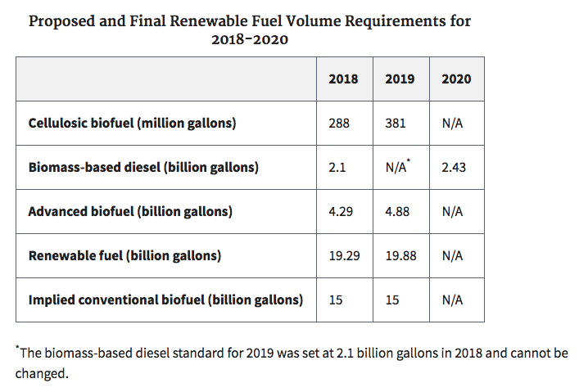Select the cell showing 4.29
Screen dimensions: 579x392
(342, 212)
